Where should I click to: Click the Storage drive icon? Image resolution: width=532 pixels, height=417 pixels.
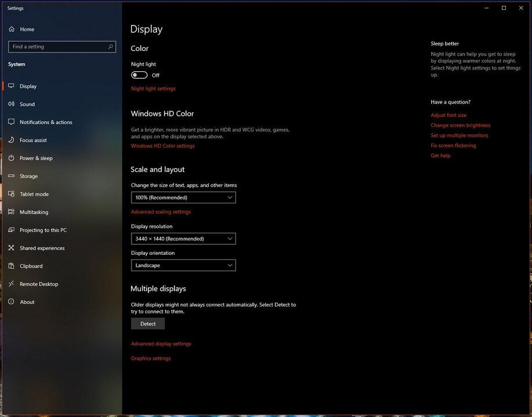point(11,176)
